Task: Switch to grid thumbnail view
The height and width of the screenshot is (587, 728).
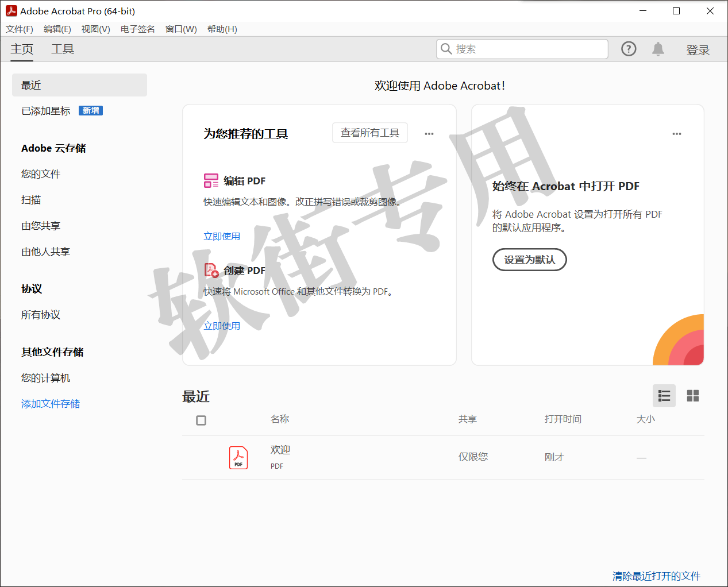Action: coord(693,396)
